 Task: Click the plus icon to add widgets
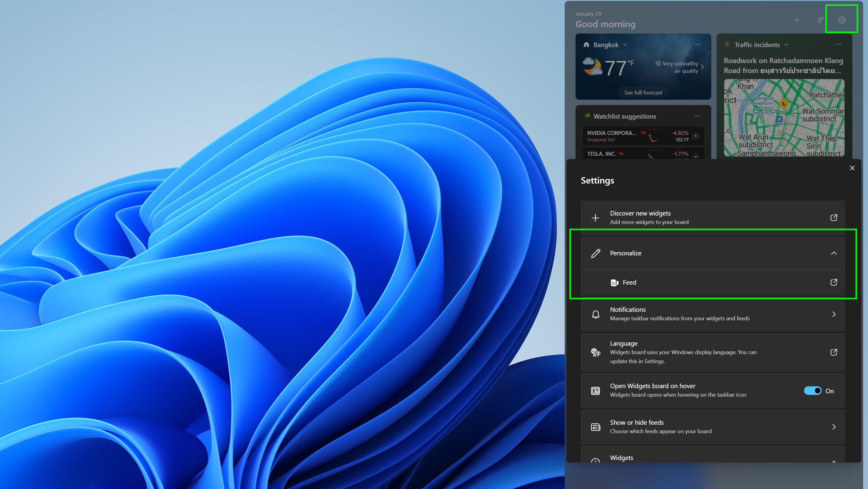796,20
